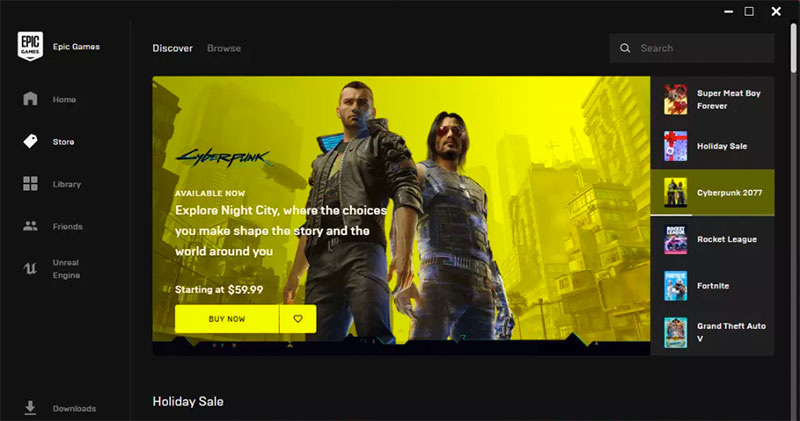Add Cyberpunk to wishlist with heart button
This screenshot has height=421, width=800.
click(298, 319)
